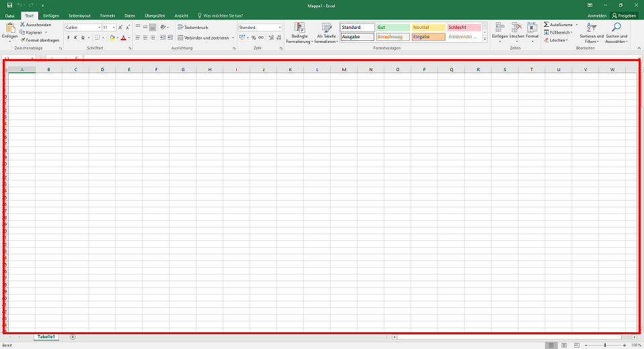
Task: Expand Verbinden und zentrieren dropdown arrow
Action: (233, 38)
